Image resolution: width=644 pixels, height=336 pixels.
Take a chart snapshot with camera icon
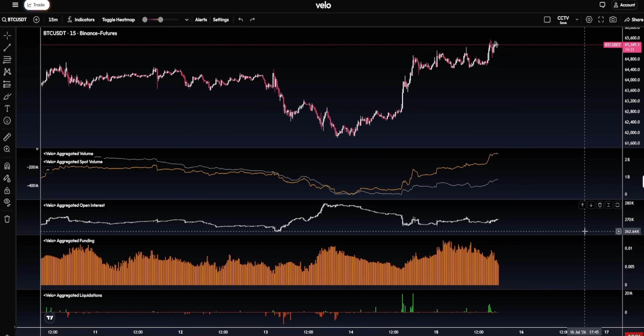[613, 20]
